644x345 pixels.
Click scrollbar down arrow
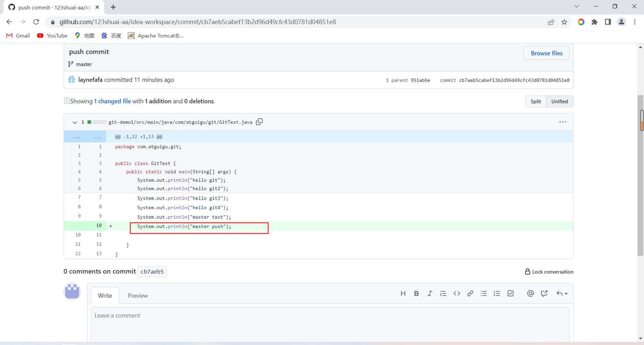point(641,338)
